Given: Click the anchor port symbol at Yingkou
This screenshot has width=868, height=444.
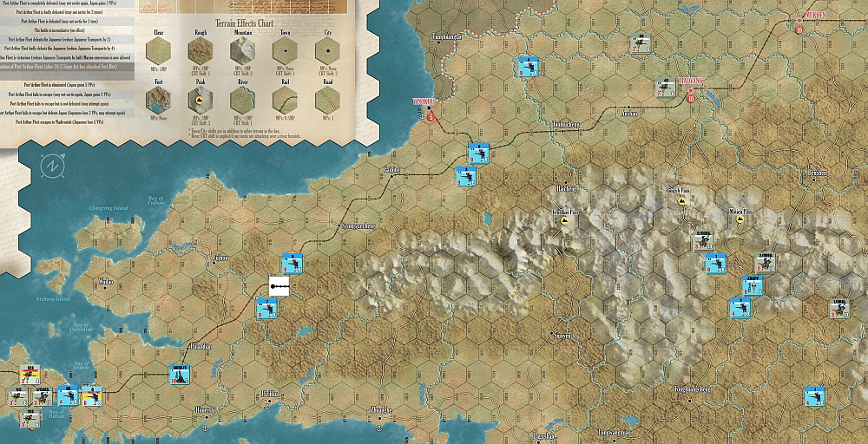Looking at the screenshot, I should [424, 116].
